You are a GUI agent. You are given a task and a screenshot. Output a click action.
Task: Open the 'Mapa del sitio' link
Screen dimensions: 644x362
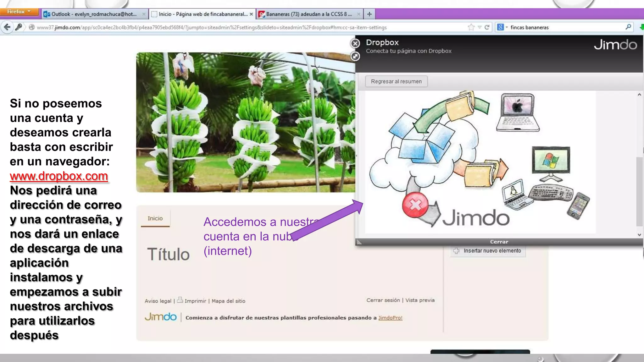coord(229,301)
